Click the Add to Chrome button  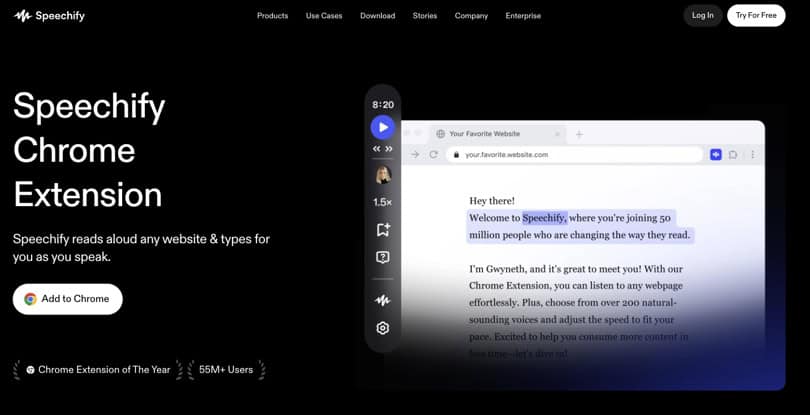click(x=68, y=299)
